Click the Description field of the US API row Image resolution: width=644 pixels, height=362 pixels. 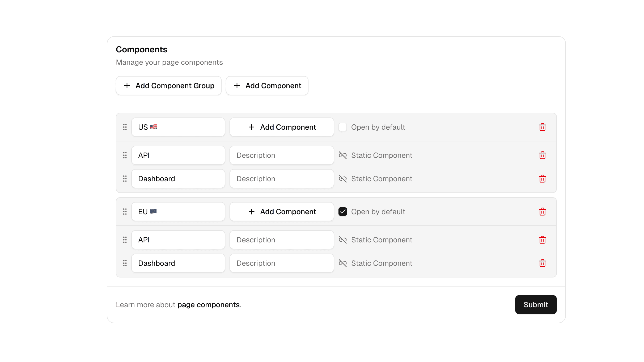pyautogui.click(x=281, y=155)
